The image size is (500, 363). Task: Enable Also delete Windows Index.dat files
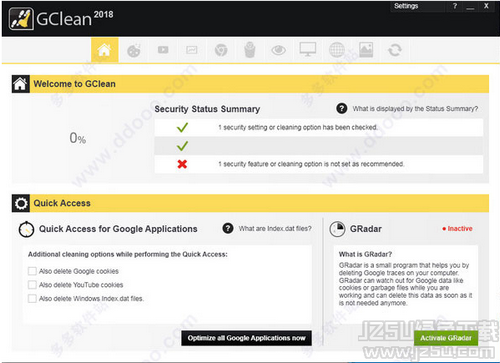click(32, 298)
